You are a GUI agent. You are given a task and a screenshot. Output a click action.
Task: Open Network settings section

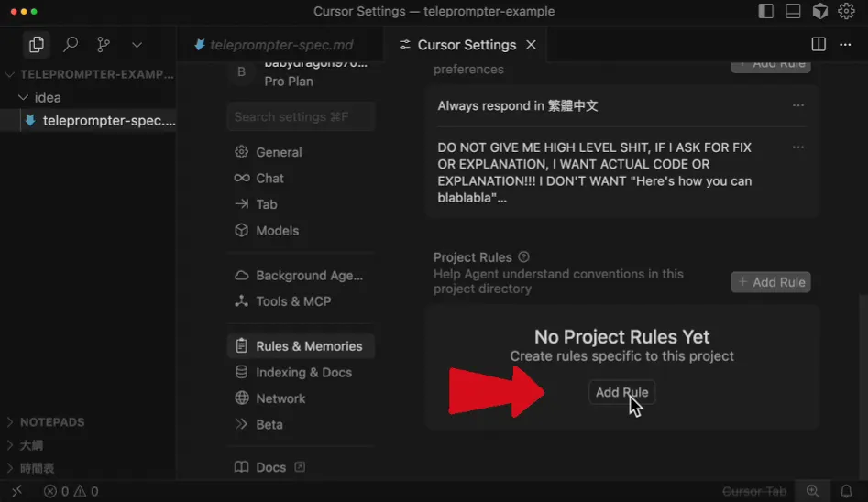[x=302, y=398]
